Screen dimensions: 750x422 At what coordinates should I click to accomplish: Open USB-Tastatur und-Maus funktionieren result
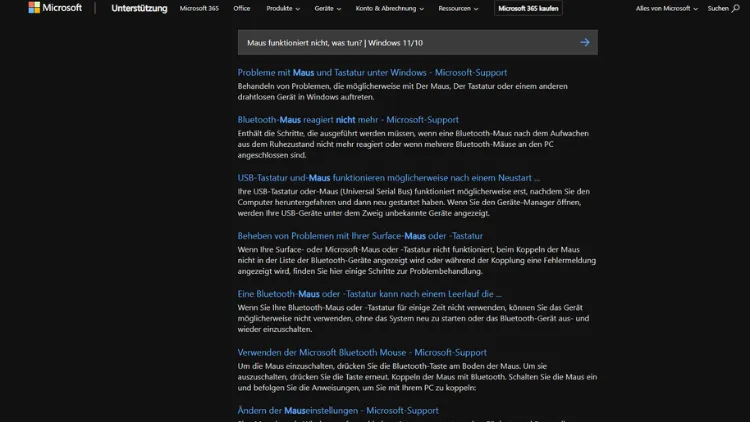coord(388,178)
